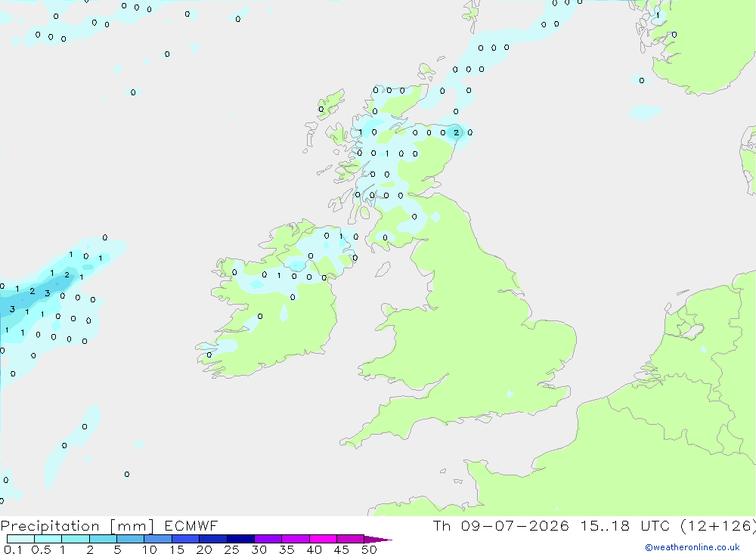Click the "50" legend scale label

[369, 549]
